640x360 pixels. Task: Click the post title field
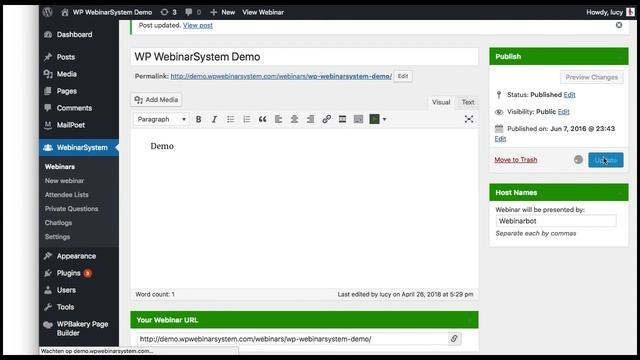click(x=304, y=57)
